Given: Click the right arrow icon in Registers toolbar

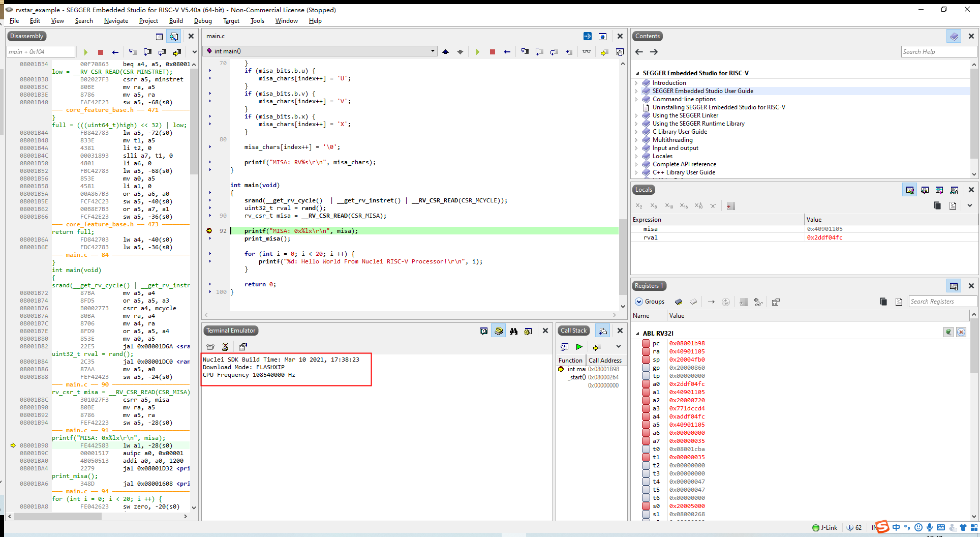Looking at the screenshot, I should pos(711,302).
